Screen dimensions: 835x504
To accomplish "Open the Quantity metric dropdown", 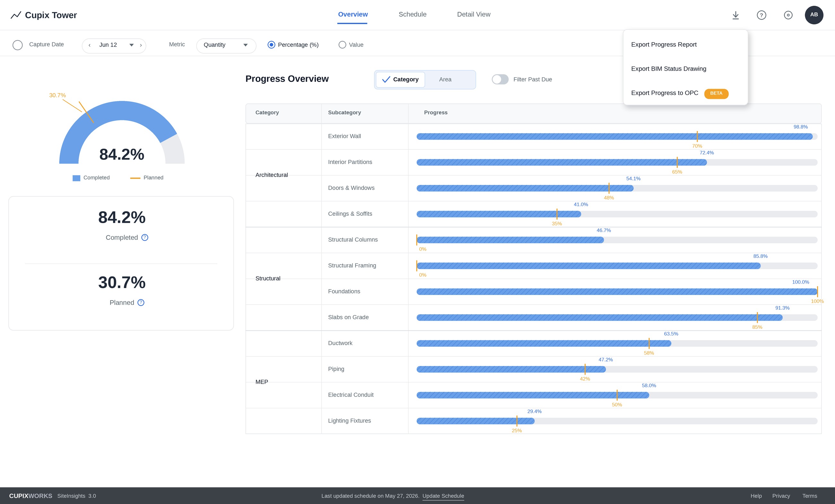I will coord(226,45).
